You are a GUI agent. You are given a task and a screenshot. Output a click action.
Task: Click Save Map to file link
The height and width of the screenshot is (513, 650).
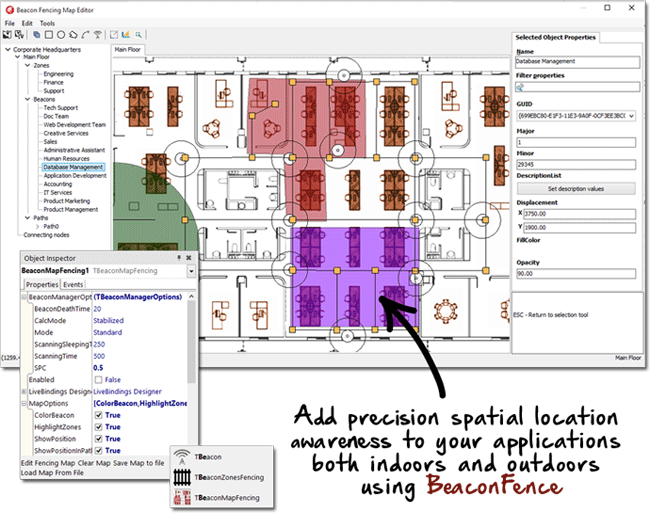(138, 463)
